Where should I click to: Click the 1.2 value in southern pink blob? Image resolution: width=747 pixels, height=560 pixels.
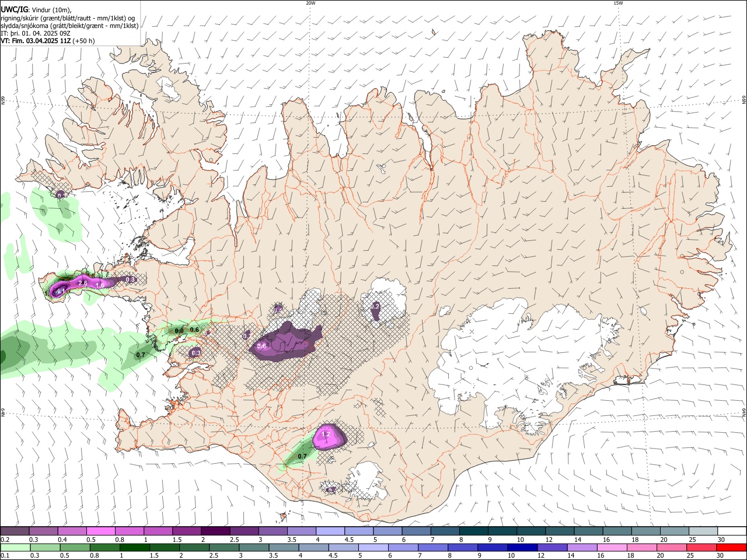326,435
